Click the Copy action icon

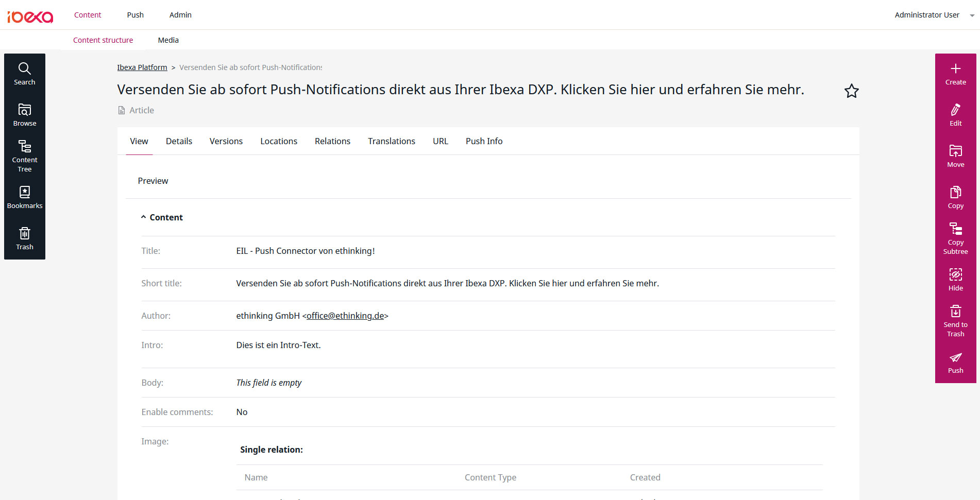(x=955, y=198)
